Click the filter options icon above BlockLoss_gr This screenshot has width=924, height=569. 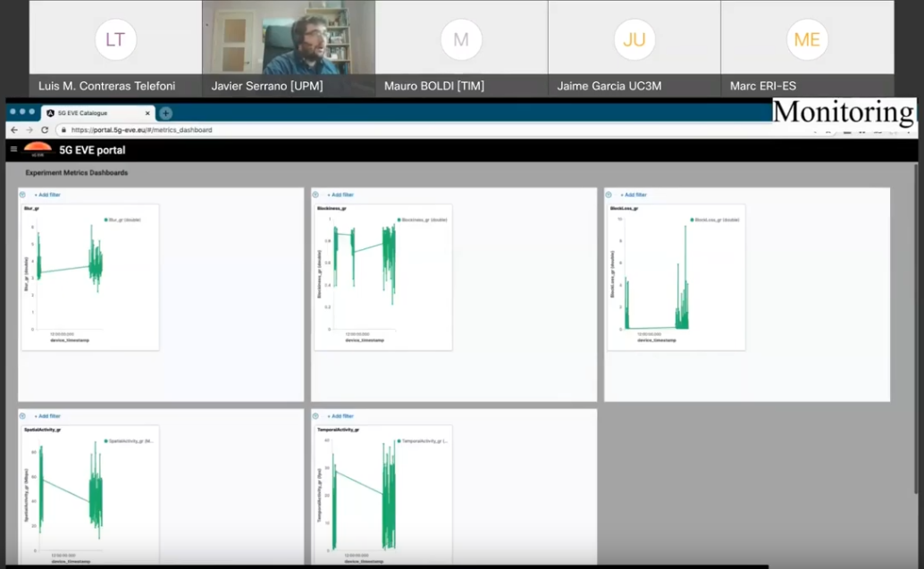[x=610, y=195]
